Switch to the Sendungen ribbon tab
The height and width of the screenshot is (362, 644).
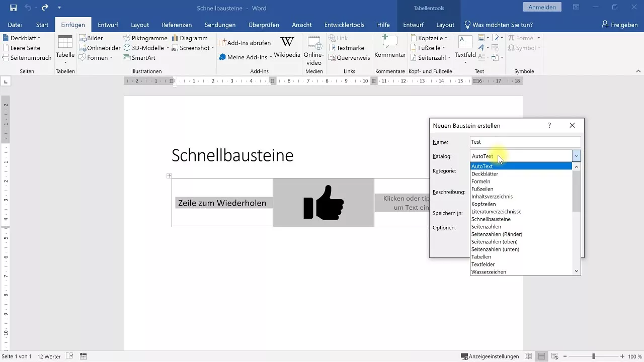point(220,25)
